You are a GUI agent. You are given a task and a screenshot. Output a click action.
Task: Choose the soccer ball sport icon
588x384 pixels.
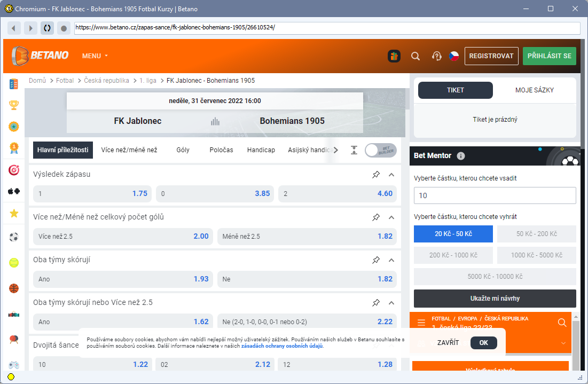(x=14, y=237)
